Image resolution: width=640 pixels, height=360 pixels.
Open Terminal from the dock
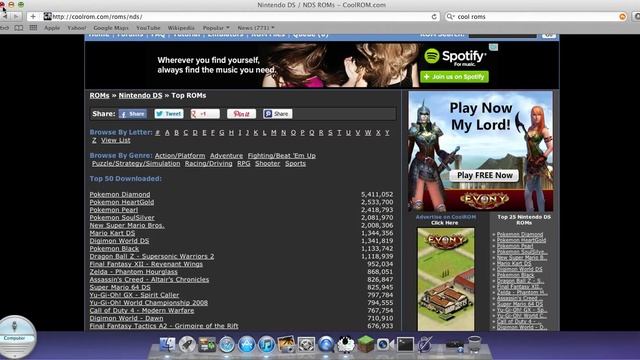point(405,344)
